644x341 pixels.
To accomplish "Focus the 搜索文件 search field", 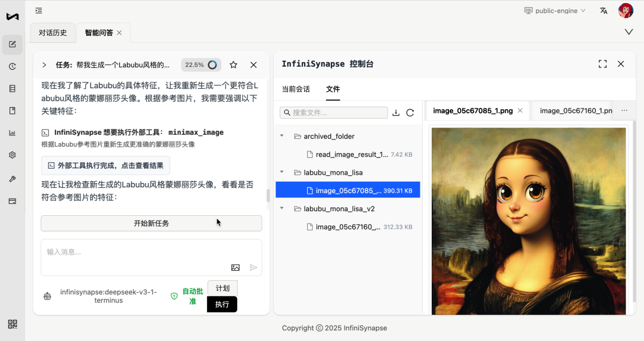I will pos(333,113).
